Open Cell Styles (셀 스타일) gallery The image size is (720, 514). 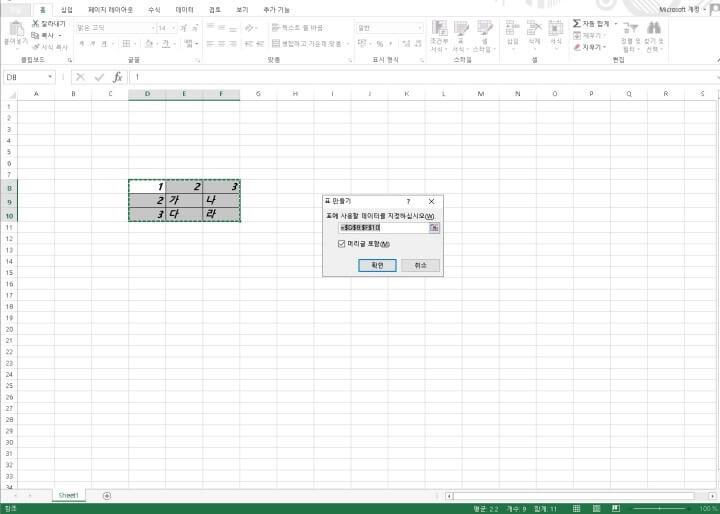[484, 36]
